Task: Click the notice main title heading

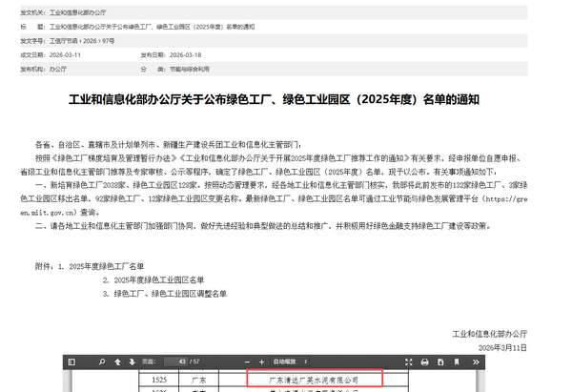Action: 286,98
